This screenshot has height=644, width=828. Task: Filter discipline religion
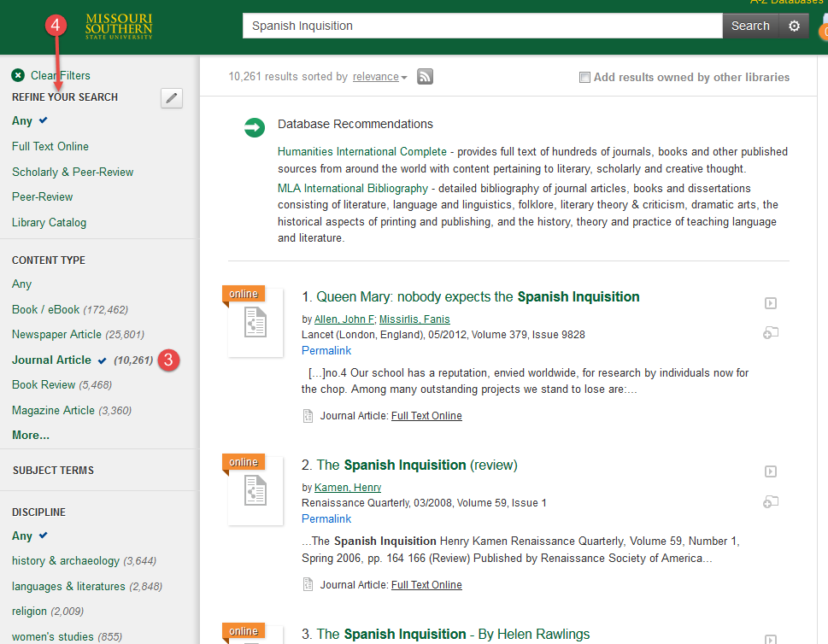point(30,612)
